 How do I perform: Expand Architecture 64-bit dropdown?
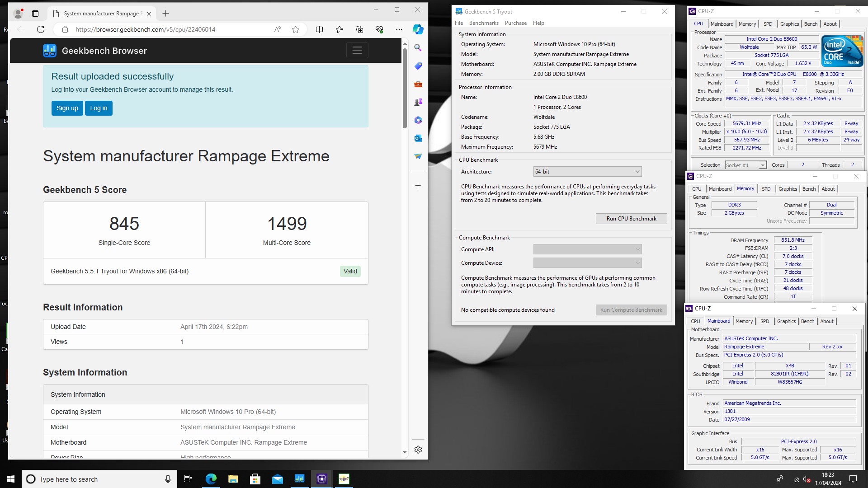click(587, 172)
